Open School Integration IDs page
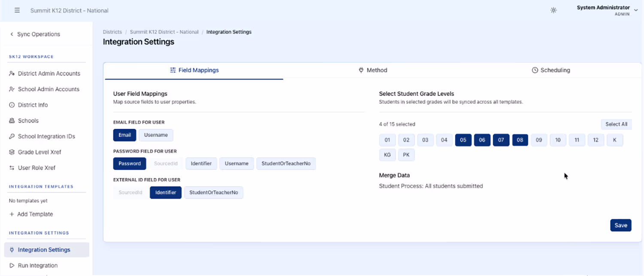Viewport: 644px width, 276px height. pyautogui.click(x=47, y=136)
